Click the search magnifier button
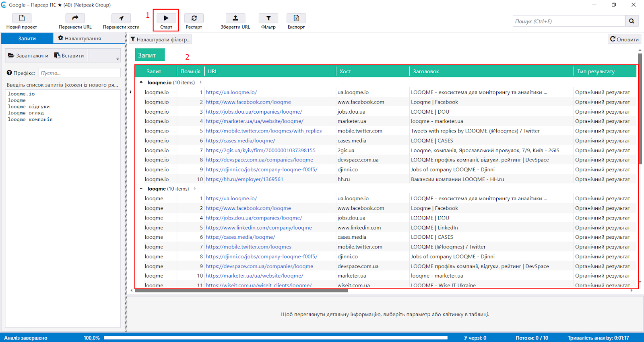 (632, 21)
